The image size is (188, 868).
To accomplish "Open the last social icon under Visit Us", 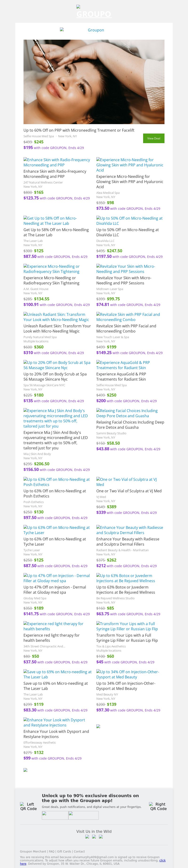I will pos(101,836).
